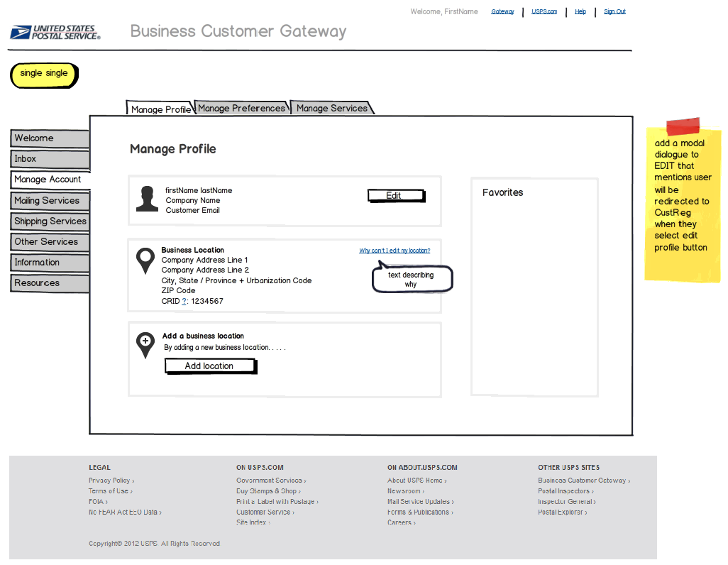The width and height of the screenshot is (728, 565).
Task: Open Information in the sidebar
Action: [x=50, y=263]
